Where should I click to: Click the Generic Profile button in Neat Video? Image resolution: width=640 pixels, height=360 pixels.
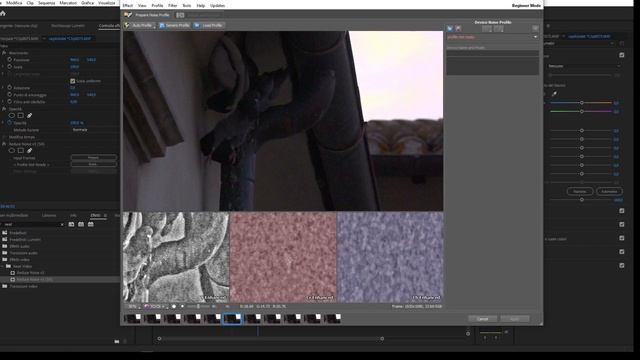pos(174,25)
